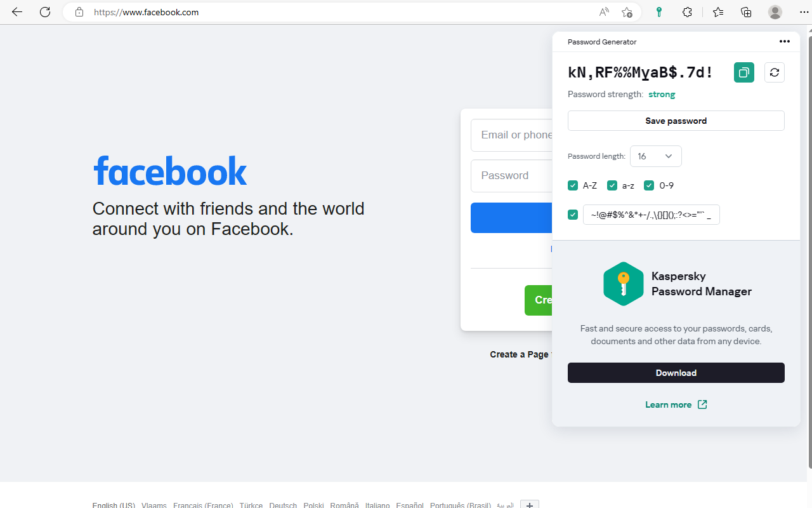Screen dimensions: 812x508
Task: Open the browser profile avatar
Action: [x=775, y=12]
